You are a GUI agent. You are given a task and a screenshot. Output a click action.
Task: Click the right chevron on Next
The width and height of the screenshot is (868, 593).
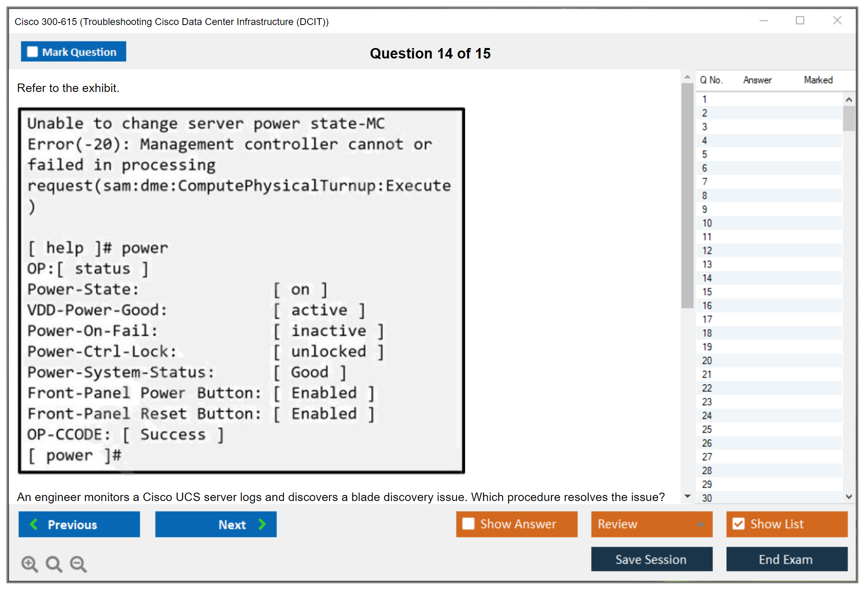click(x=262, y=524)
